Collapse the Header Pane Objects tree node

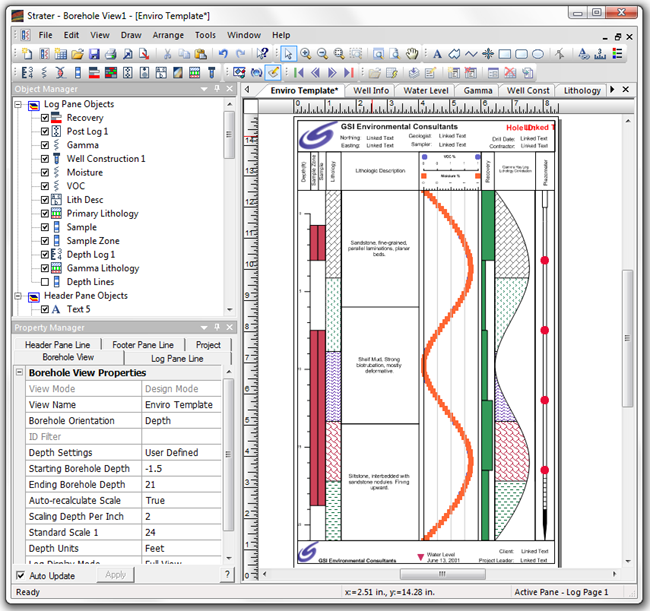pyautogui.click(x=20, y=296)
